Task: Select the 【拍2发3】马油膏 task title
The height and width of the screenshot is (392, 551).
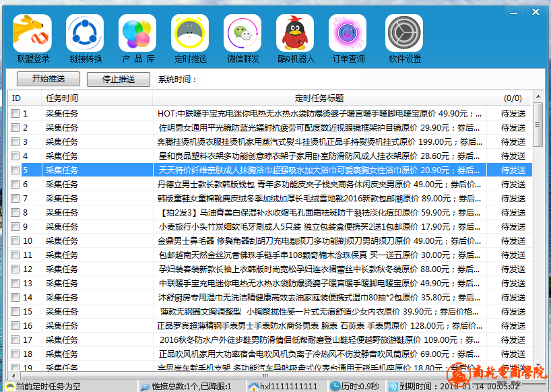Action: pos(319,213)
